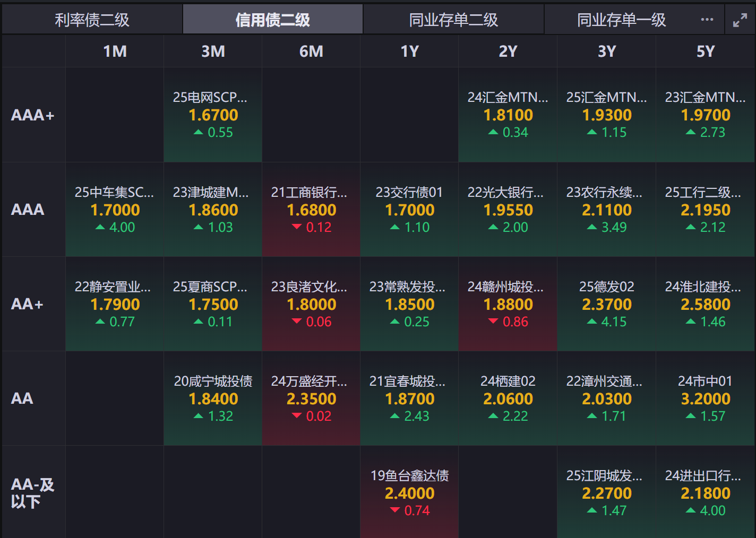Open the more tabs ellipsis menu
The height and width of the screenshot is (538, 756).
pyautogui.click(x=707, y=20)
